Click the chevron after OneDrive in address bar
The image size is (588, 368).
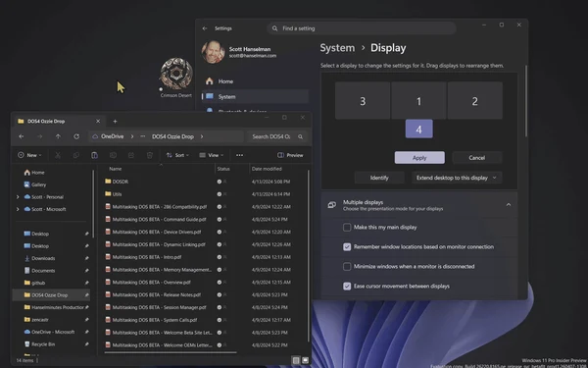132,136
